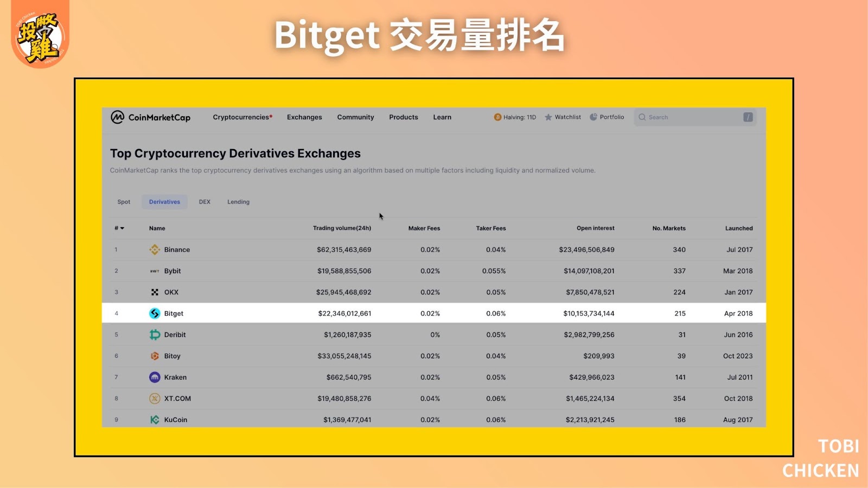Click the Bitoy exchange logo
This screenshot has height=488, width=868.
pos(155,356)
